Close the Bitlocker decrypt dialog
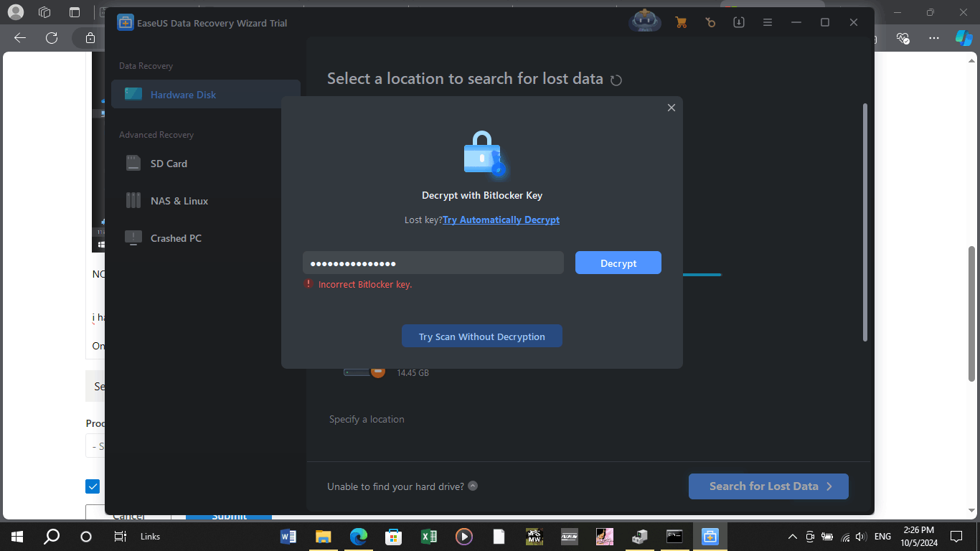 pos(672,108)
